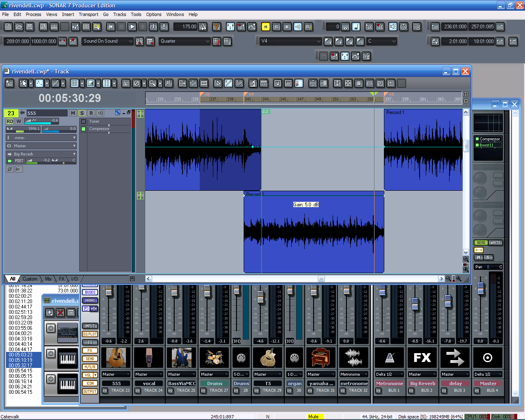Open the Console view mixer icon
The image size is (525, 420).
[x=75, y=27]
